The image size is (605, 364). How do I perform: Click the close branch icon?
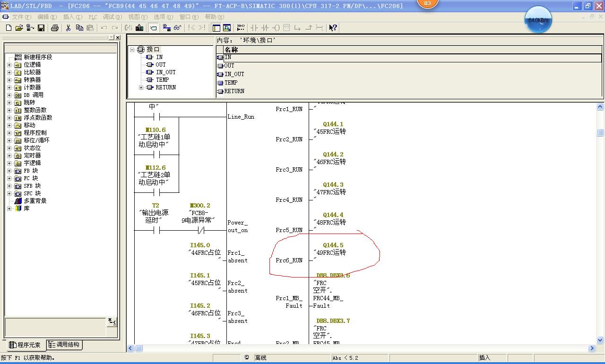tap(309, 28)
